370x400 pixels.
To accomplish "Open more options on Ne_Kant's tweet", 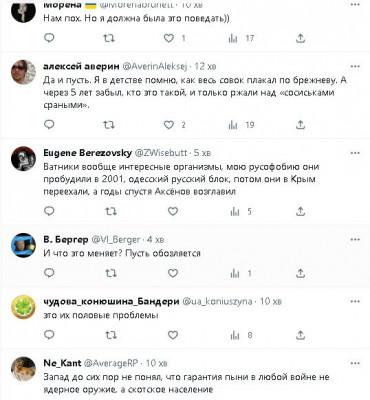I will click(355, 363).
